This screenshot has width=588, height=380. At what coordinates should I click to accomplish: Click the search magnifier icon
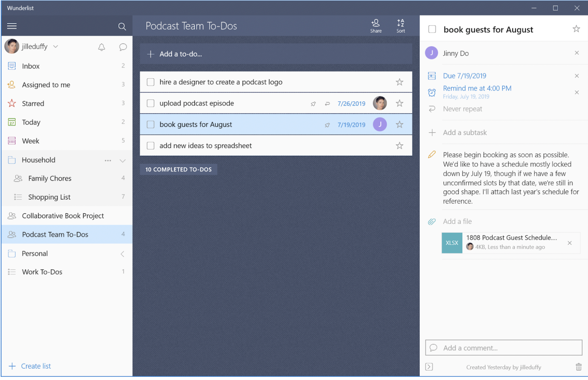click(x=122, y=26)
